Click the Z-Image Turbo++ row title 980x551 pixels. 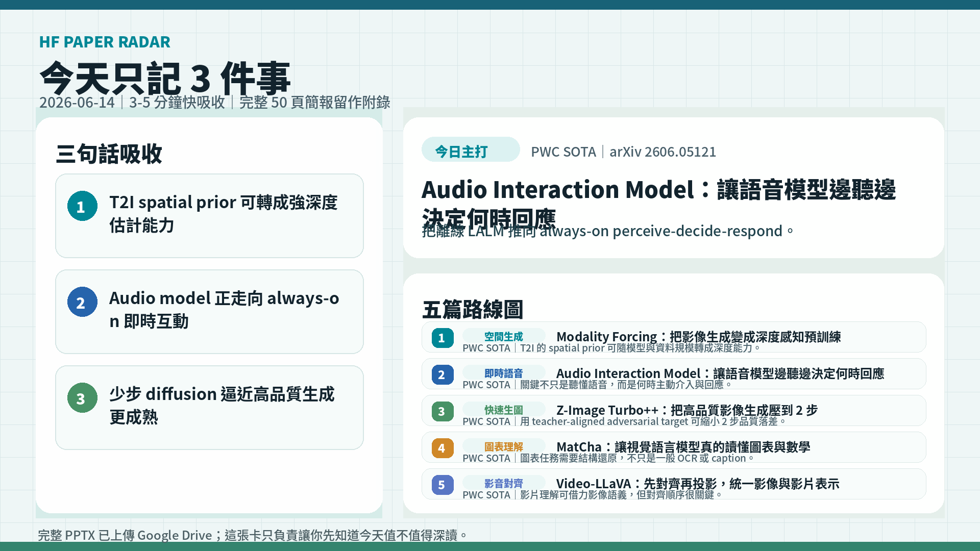click(687, 410)
